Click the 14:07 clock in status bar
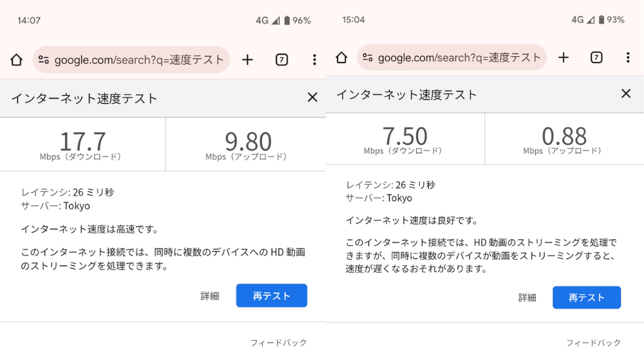 pyautogui.click(x=29, y=21)
